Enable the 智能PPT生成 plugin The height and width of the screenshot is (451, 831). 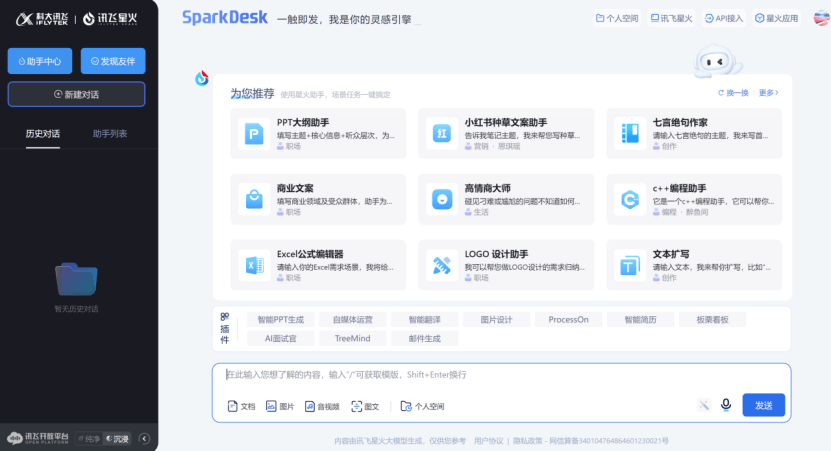click(280, 320)
